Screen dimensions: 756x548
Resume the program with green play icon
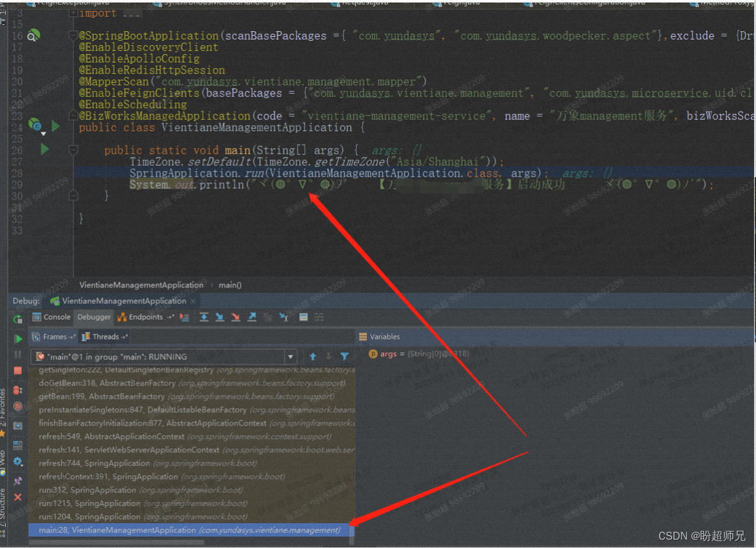coord(18,338)
